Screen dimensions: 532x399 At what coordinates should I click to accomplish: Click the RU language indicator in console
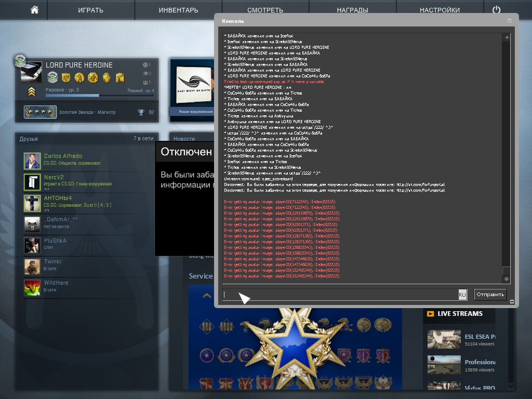(462, 295)
